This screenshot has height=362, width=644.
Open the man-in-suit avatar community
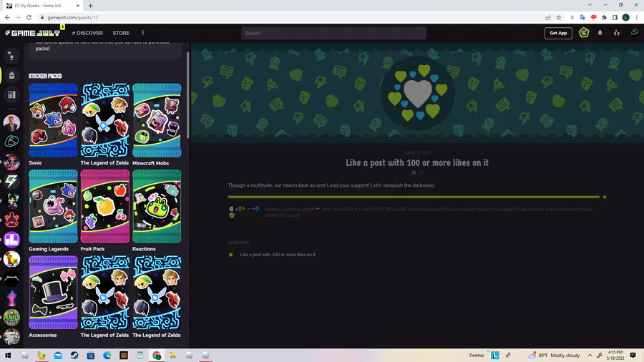11,122
